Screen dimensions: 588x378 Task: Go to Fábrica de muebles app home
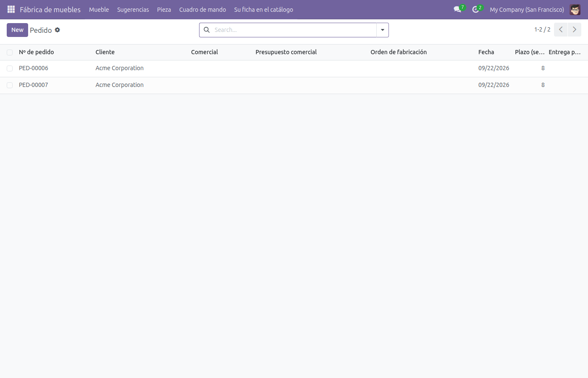(50, 10)
